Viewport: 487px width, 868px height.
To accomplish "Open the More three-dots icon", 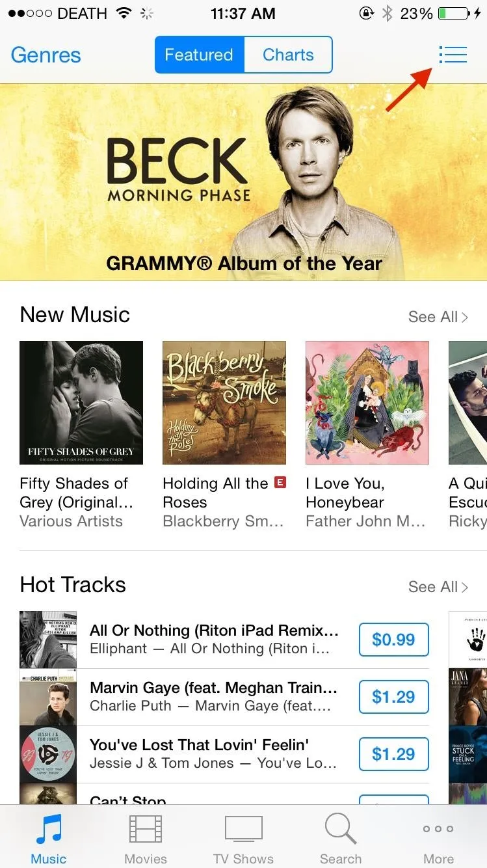I will pos(438,829).
